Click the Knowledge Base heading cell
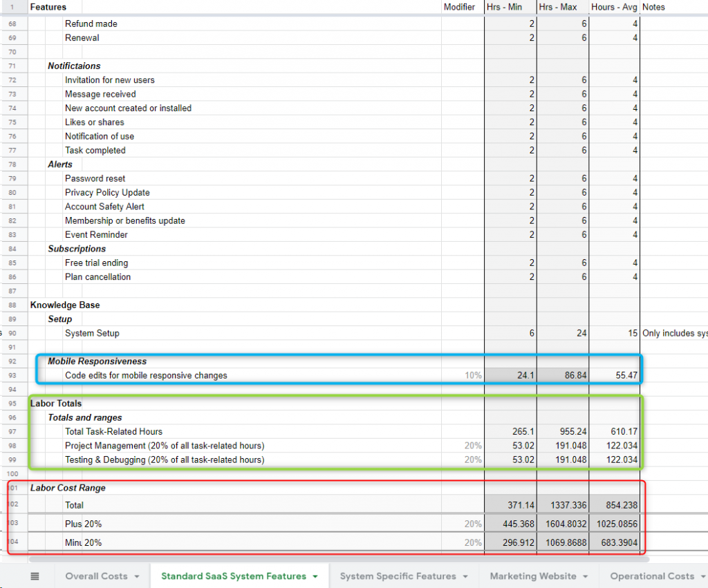 pos(65,305)
